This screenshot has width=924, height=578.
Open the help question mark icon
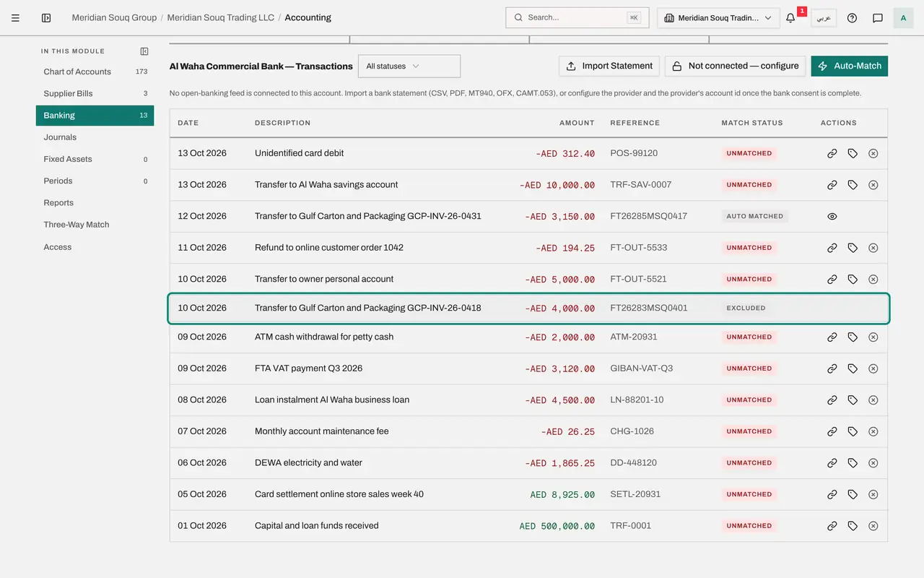tap(852, 18)
